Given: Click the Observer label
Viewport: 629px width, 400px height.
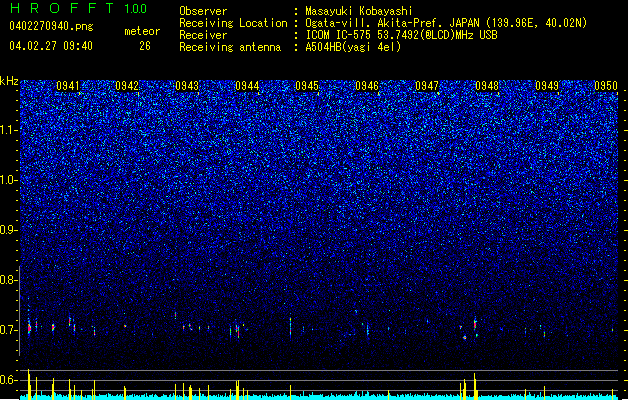Looking at the screenshot, I should [x=203, y=11].
